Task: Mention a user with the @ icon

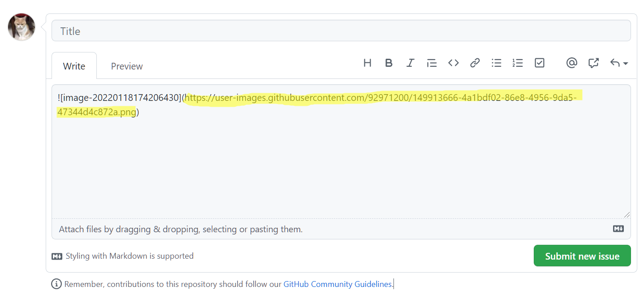Action: [x=571, y=63]
